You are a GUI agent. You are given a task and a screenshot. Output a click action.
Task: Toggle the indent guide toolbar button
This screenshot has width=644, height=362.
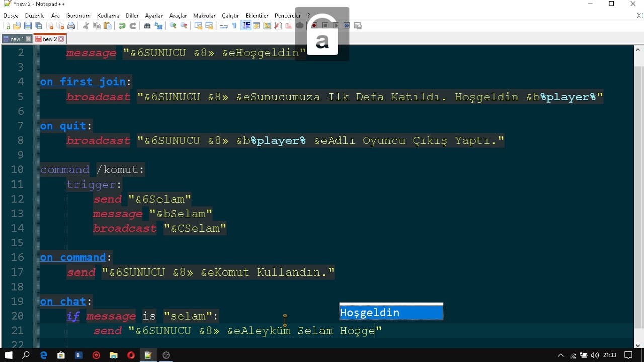point(246,26)
